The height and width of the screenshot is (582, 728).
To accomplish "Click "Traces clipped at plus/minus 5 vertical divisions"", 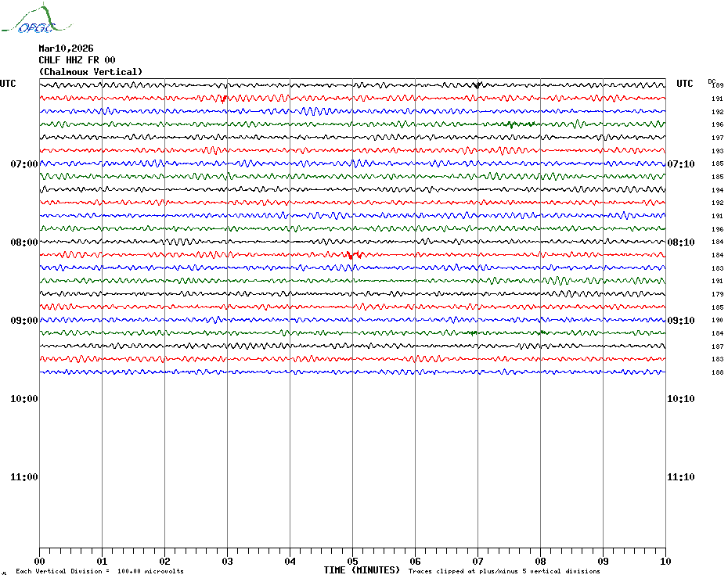I will [504, 571].
